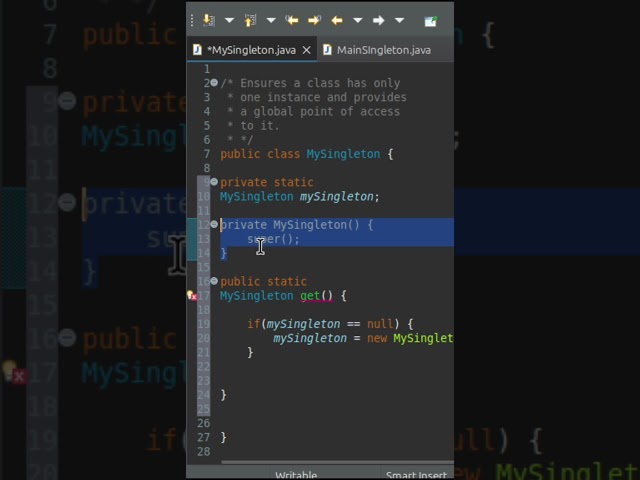Click line number 26 in the gutter
The image size is (640, 480).
coord(204,423)
